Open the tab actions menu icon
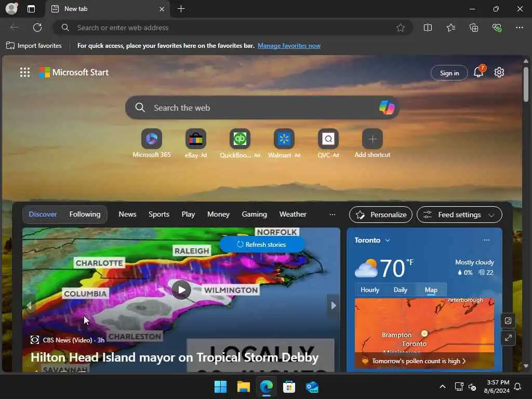 click(31, 9)
